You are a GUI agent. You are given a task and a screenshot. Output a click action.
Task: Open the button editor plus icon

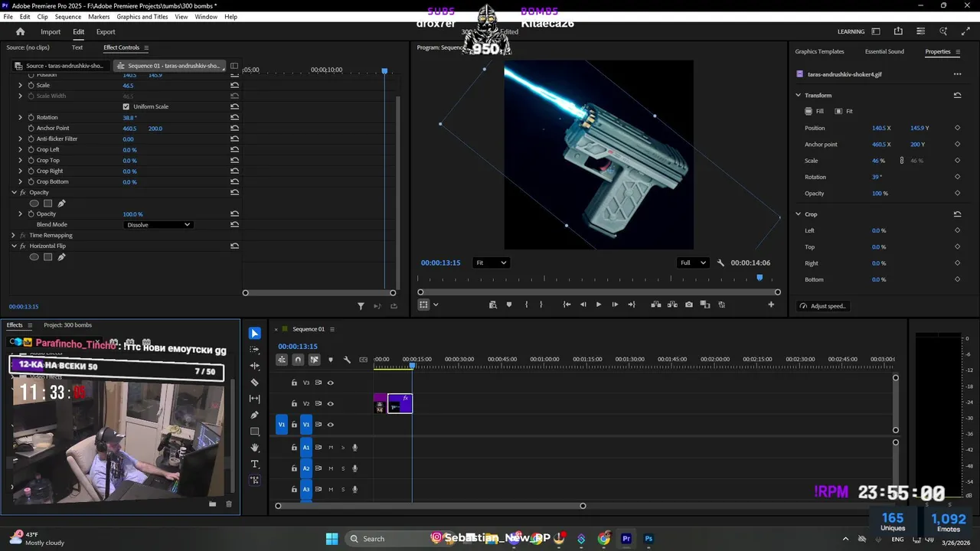[771, 305]
